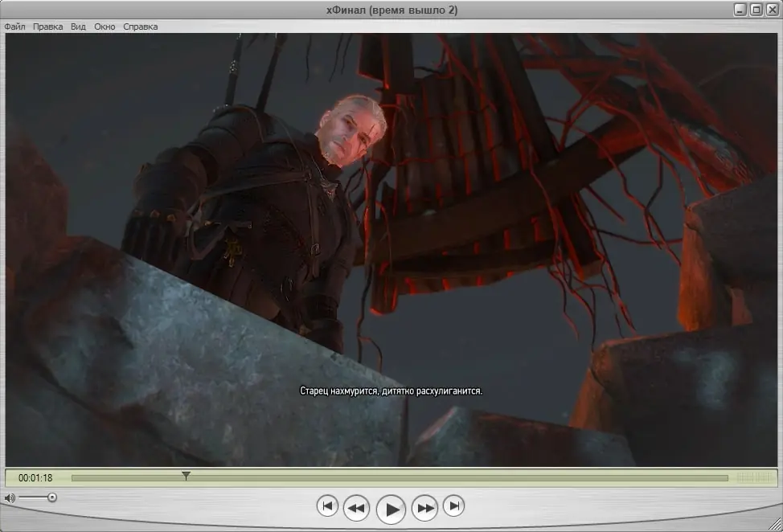Click the resize grip in the window corner
This screenshot has width=783, height=532.
coord(776,525)
